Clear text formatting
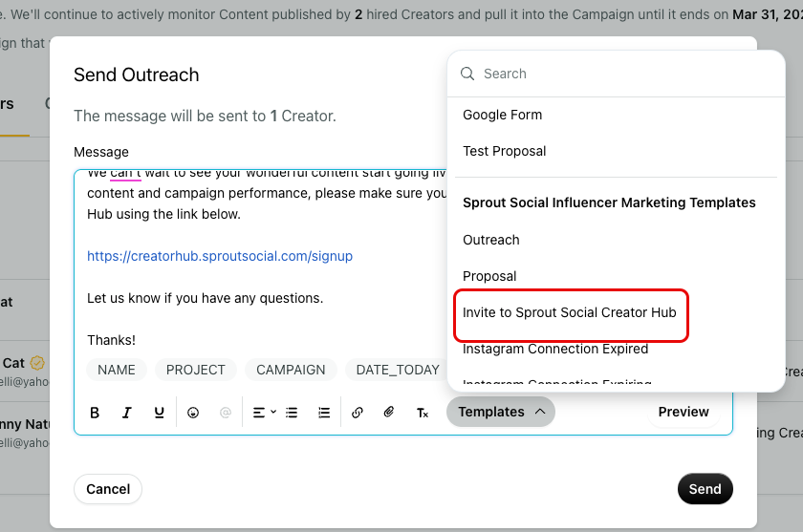 coord(422,413)
